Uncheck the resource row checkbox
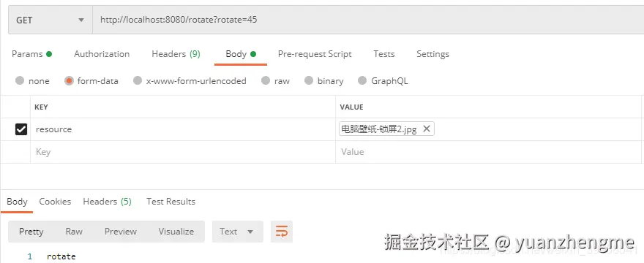Screen dimensions: 644x263 click(x=21, y=129)
